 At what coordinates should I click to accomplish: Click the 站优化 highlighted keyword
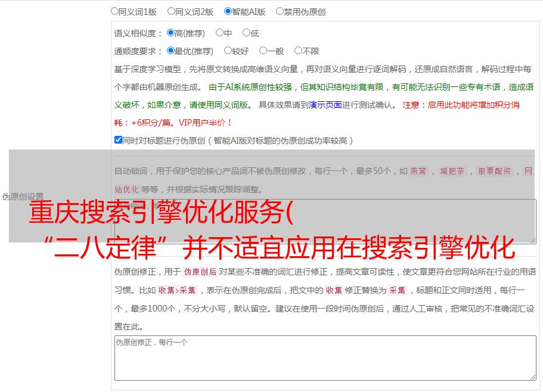127,189
